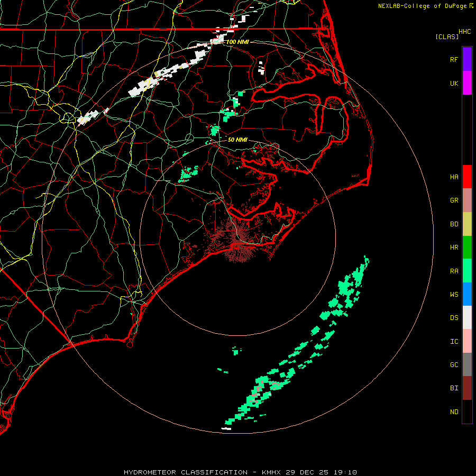This screenshot has height=476, width=476.
Task: Click the BD legend label
Action: coord(454,224)
